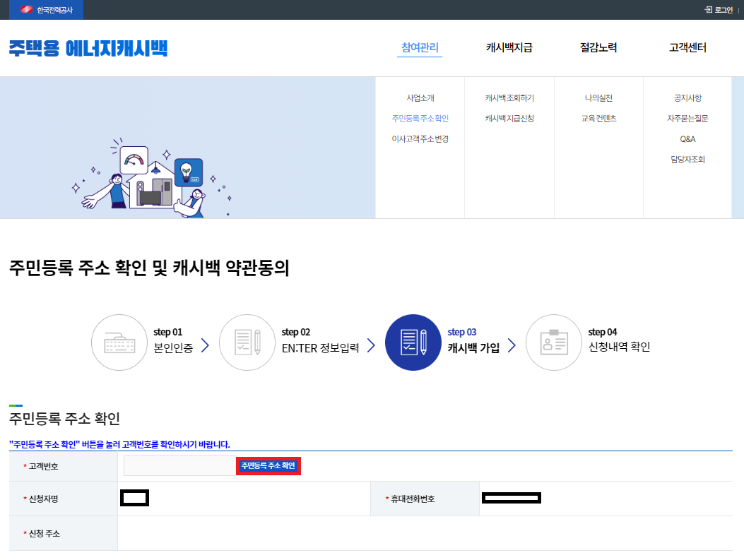
Task: Click the 주민등록 주소 확인 section heading
Action: coord(64,418)
